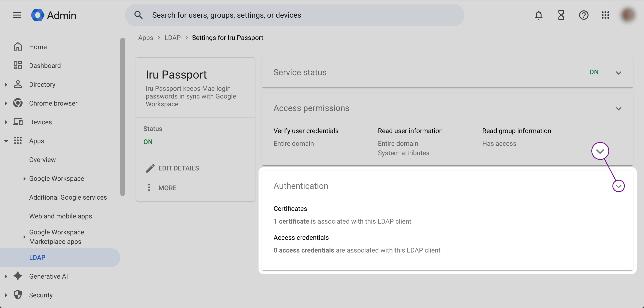Expand the Google Workspace submenu arrow
This screenshot has height=308, width=644.
tap(24, 178)
